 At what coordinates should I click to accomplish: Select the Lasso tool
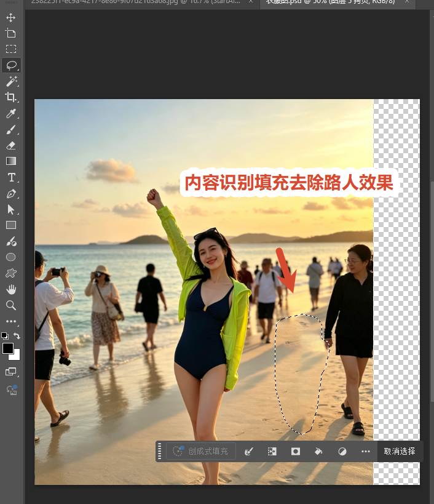click(12, 65)
